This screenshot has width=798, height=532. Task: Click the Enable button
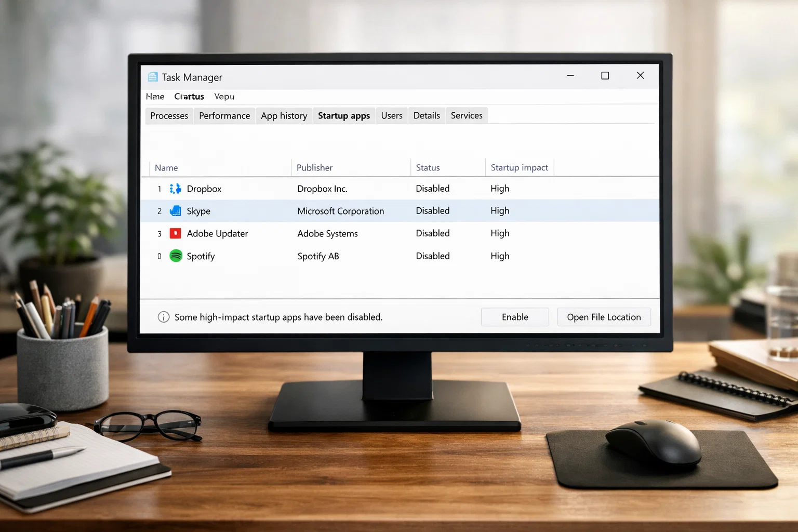point(515,317)
